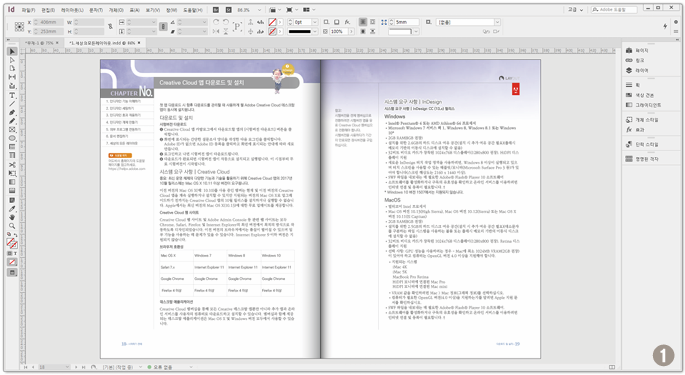Viewport: 685px width, 375px height.
Task: Select the Type (T) tool
Action: [x=12, y=95]
